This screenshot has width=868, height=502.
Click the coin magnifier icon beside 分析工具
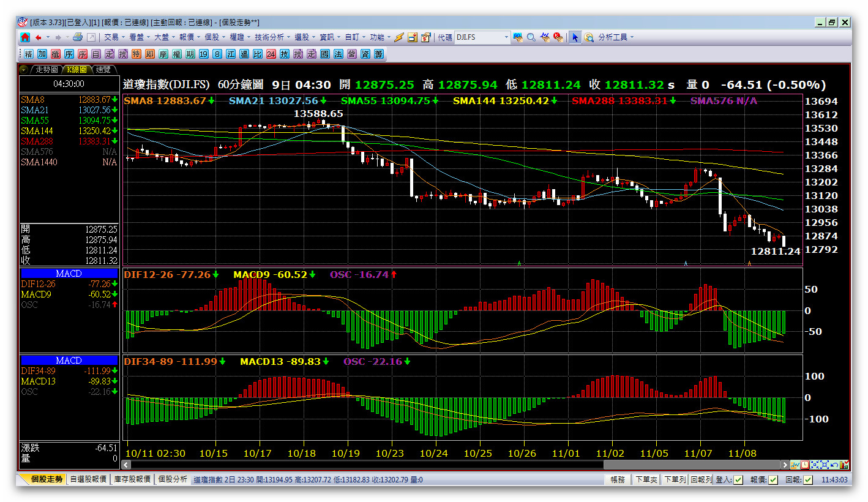click(x=589, y=37)
